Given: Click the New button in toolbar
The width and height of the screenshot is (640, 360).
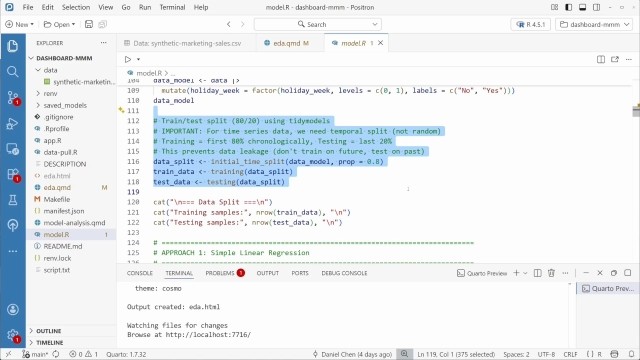Looking at the screenshot, I should [19, 24].
